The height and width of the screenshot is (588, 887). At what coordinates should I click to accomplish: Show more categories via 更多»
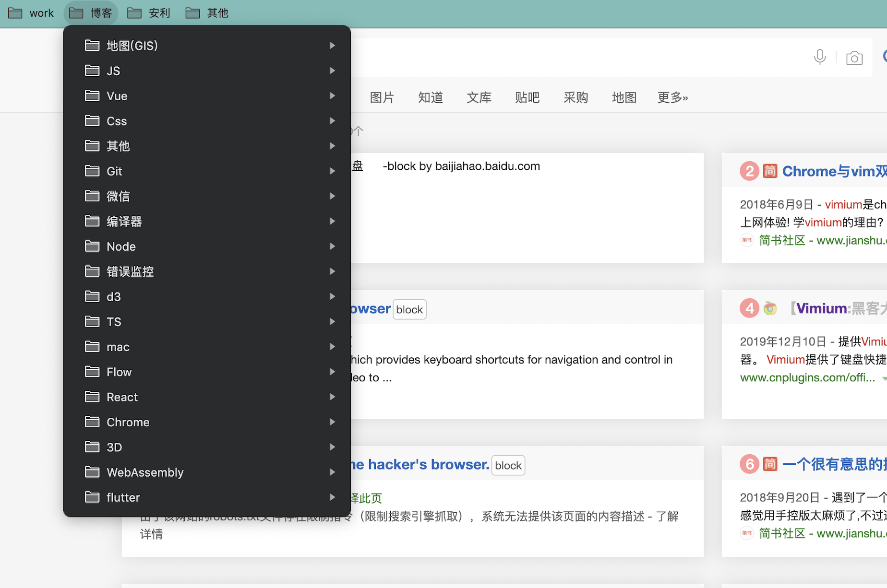[673, 97]
